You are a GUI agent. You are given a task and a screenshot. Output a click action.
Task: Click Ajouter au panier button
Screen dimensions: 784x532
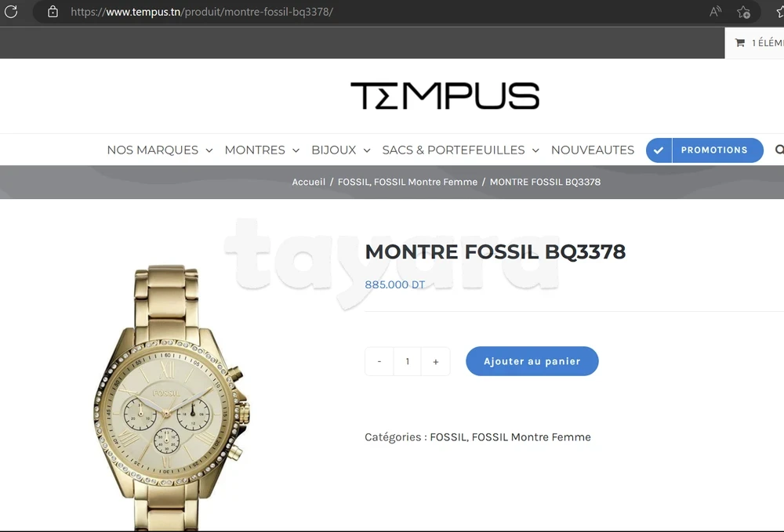[x=532, y=361]
